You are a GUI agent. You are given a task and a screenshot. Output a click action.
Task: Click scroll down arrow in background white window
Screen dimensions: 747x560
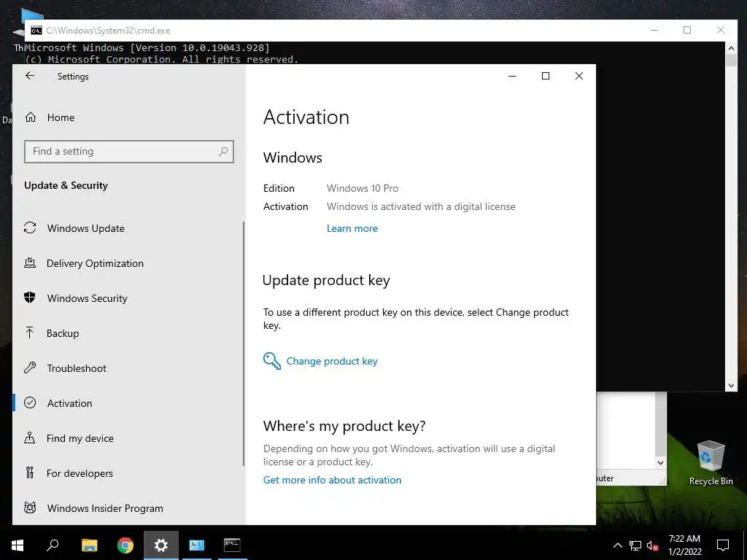coord(660,462)
